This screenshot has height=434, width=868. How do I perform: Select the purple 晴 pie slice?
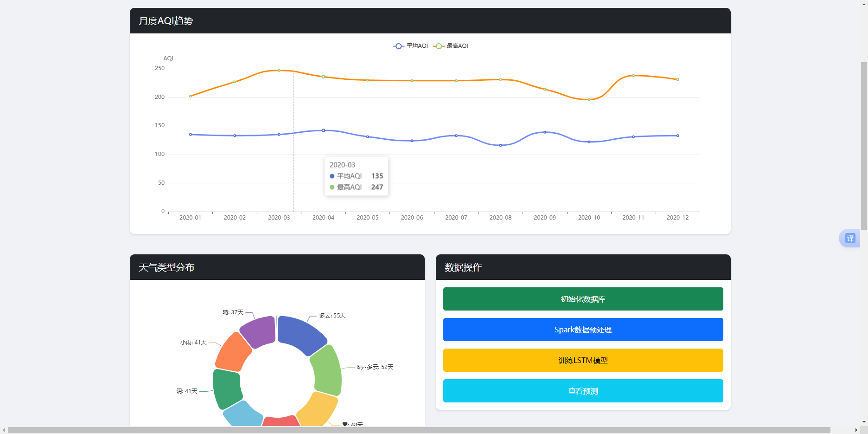pyautogui.click(x=260, y=331)
